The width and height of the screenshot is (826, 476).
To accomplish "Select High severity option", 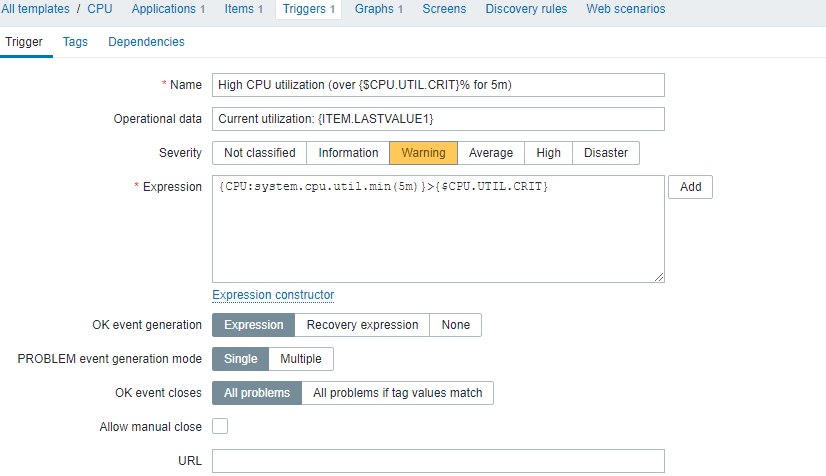I will (548, 153).
